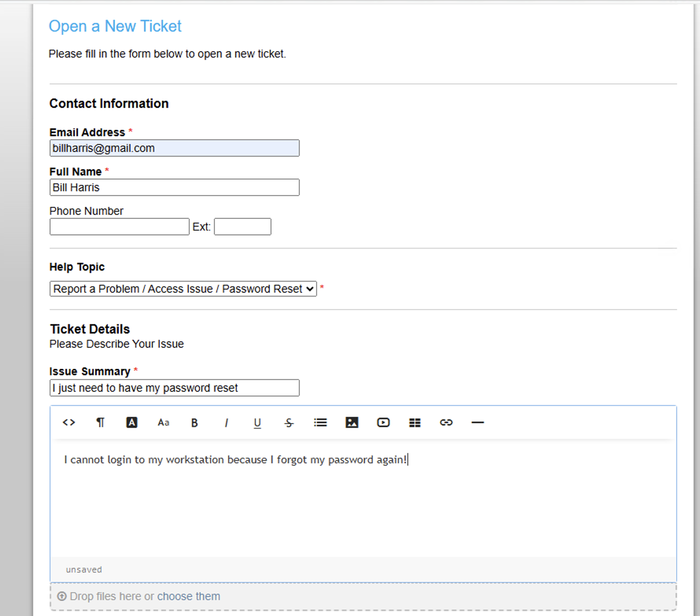The image size is (700, 616).
Task: Click the phone extension field
Action: click(x=242, y=227)
